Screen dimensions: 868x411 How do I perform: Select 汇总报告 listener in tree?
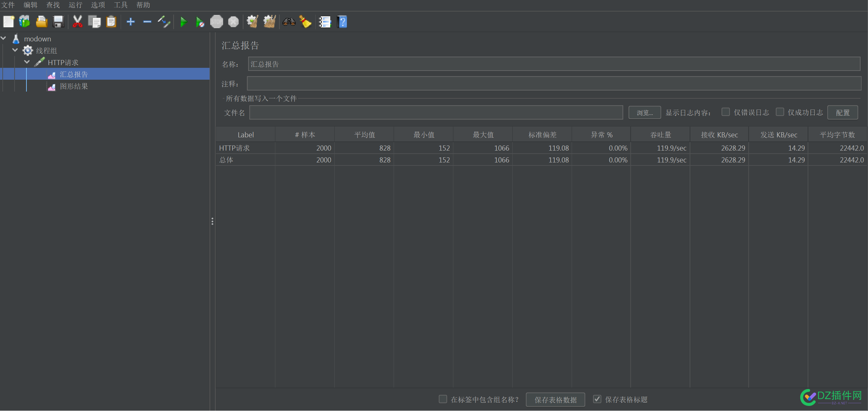point(74,75)
